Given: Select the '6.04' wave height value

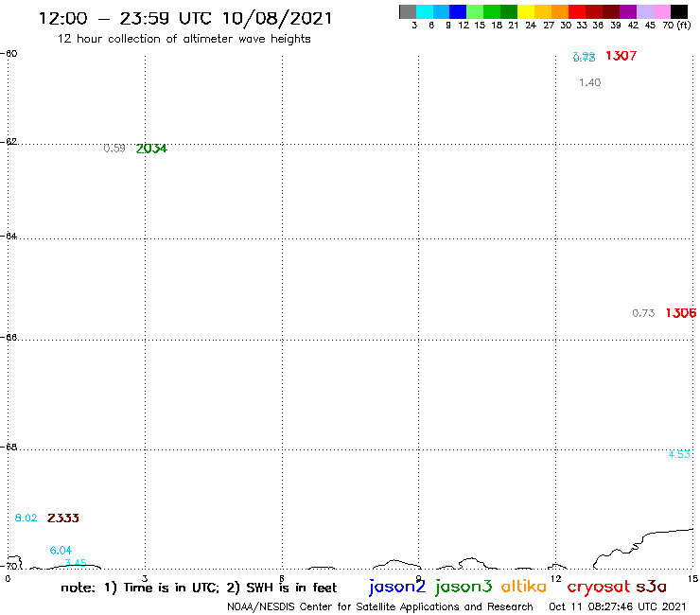Looking at the screenshot, I should (61, 551).
